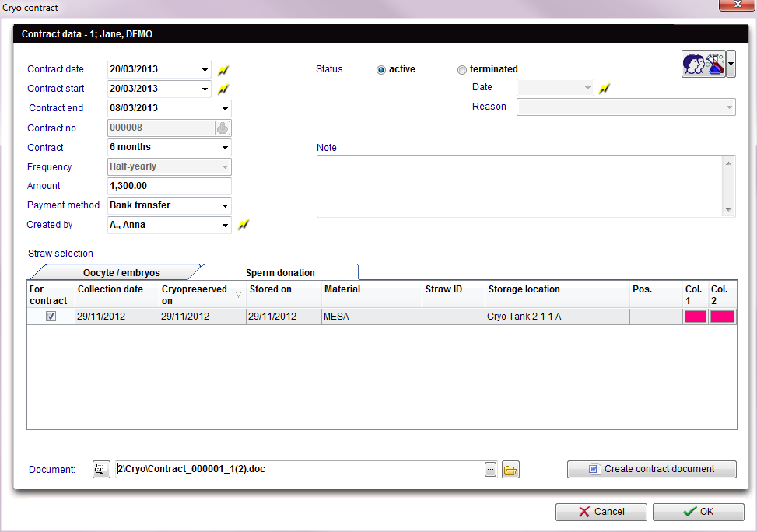Screen dimensions: 757x532
Task: Open the Contract start date dropdown
Action: [x=205, y=89]
